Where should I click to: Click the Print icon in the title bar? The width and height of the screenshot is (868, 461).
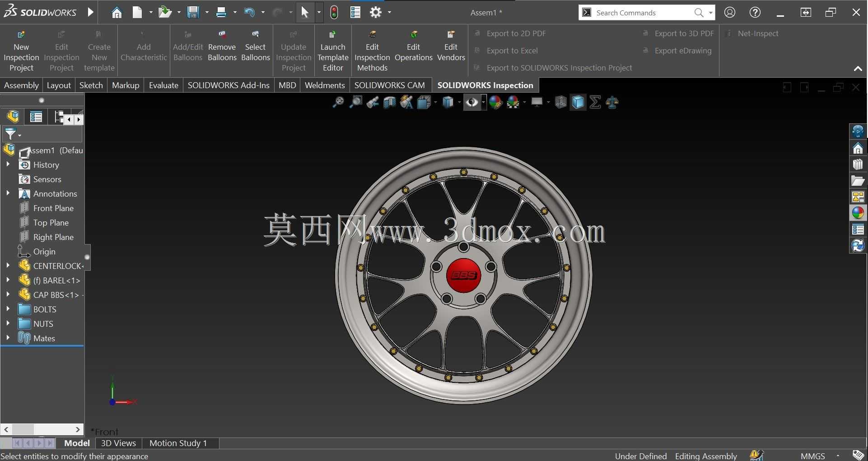pos(221,13)
